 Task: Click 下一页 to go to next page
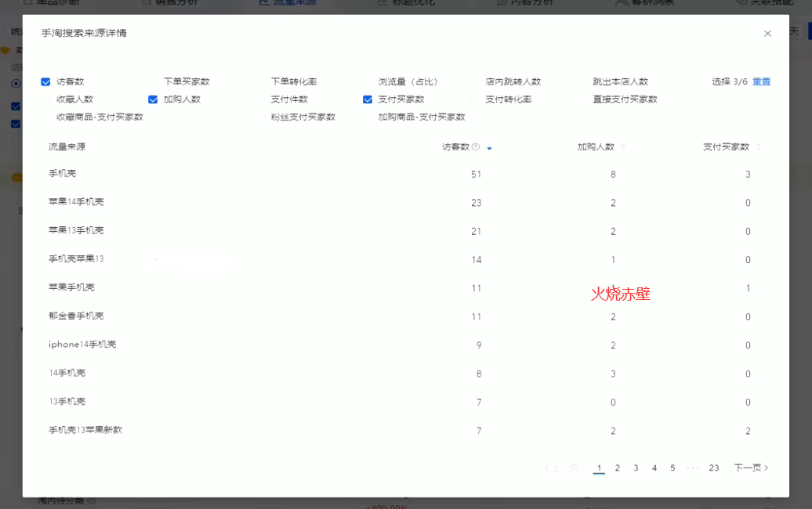[x=751, y=467]
